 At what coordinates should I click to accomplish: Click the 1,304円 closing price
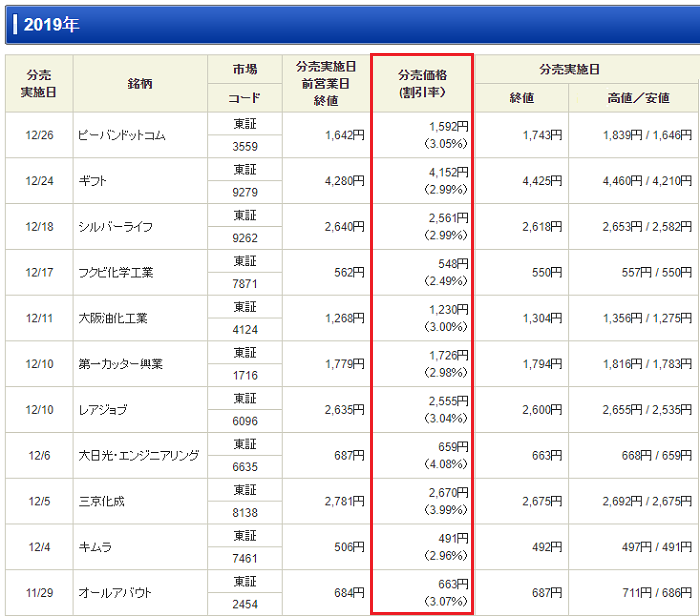click(542, 318)
